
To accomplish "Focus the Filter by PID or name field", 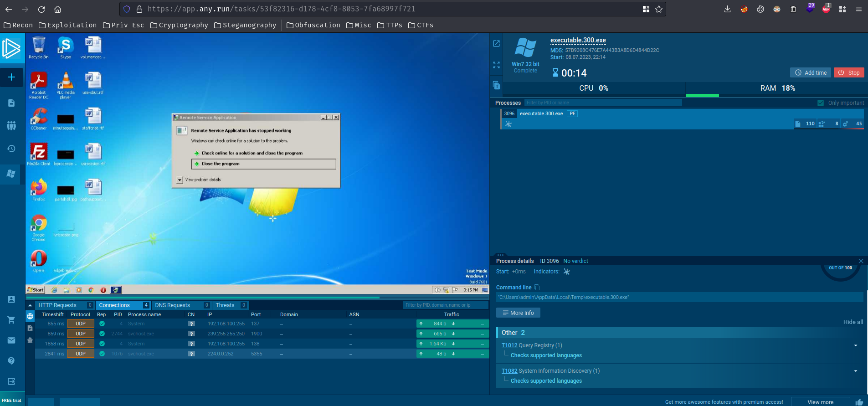I will click(x=603, y=103).
